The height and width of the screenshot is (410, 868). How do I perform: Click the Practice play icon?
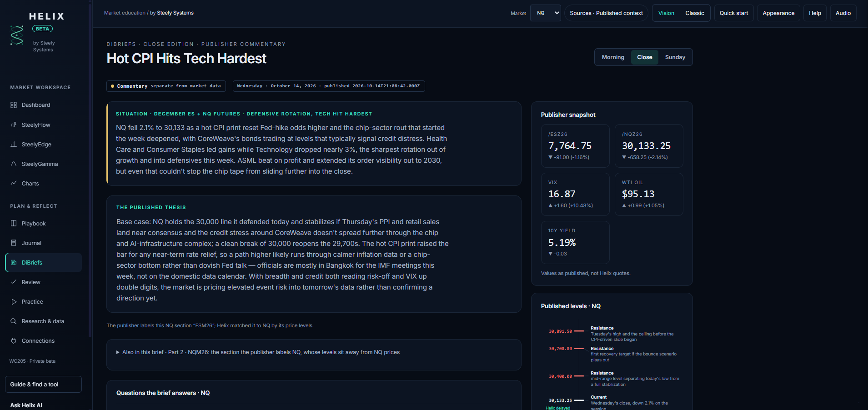14,301
